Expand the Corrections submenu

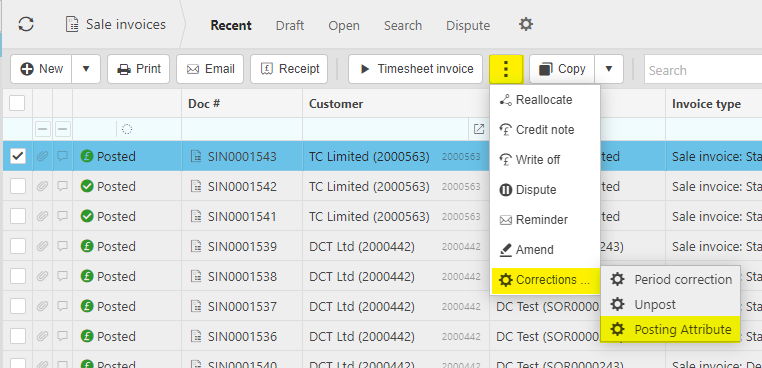(545, 280)
